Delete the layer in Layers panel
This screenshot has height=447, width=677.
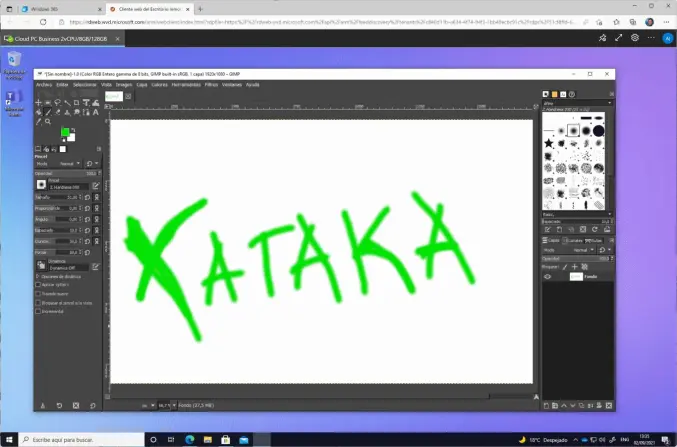(x=609, y=406)
